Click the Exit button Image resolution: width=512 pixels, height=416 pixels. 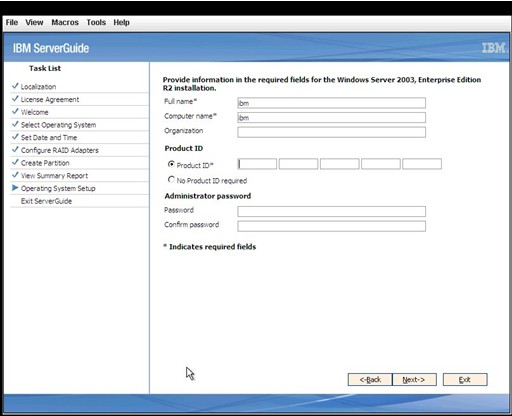click(465, 379)
